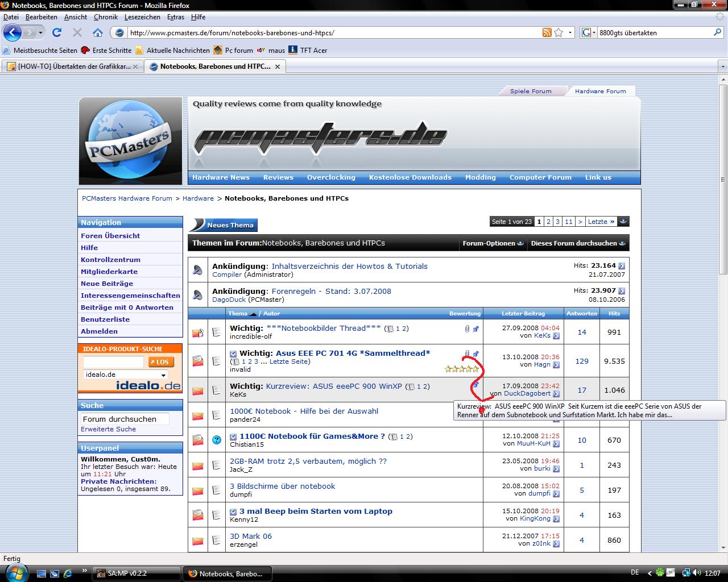Open the Lesezeichen menu

coord(142,17)
